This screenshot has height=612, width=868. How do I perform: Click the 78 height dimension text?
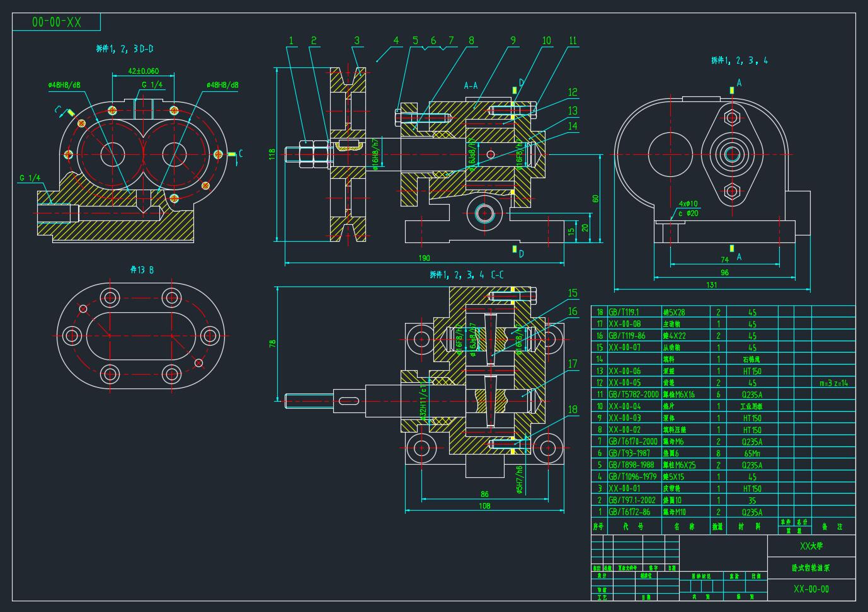(272, 344)
